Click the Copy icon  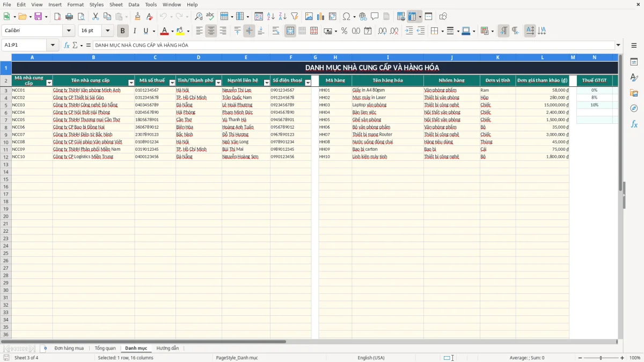click(x=107, y=17)
